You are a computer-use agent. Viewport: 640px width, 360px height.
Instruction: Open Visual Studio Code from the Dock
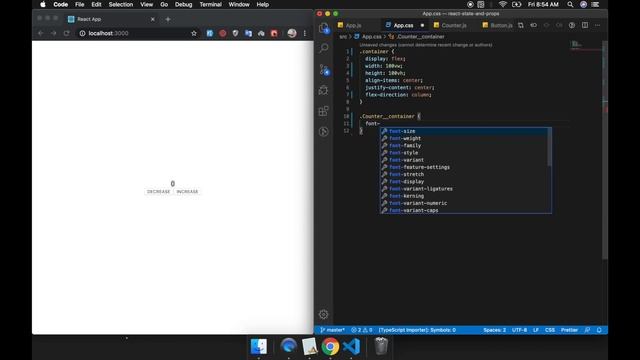coord(351,347)
